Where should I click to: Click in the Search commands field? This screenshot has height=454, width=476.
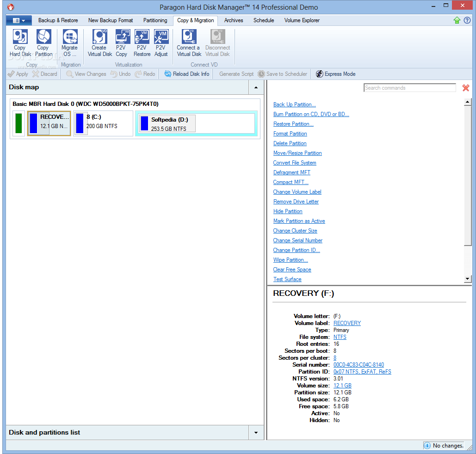(x=409, y=88)
